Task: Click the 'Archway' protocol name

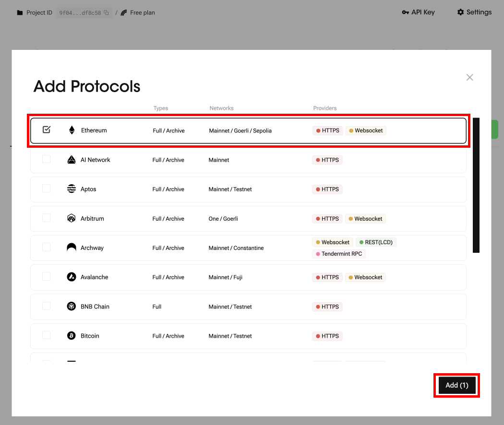Action: 92,248
